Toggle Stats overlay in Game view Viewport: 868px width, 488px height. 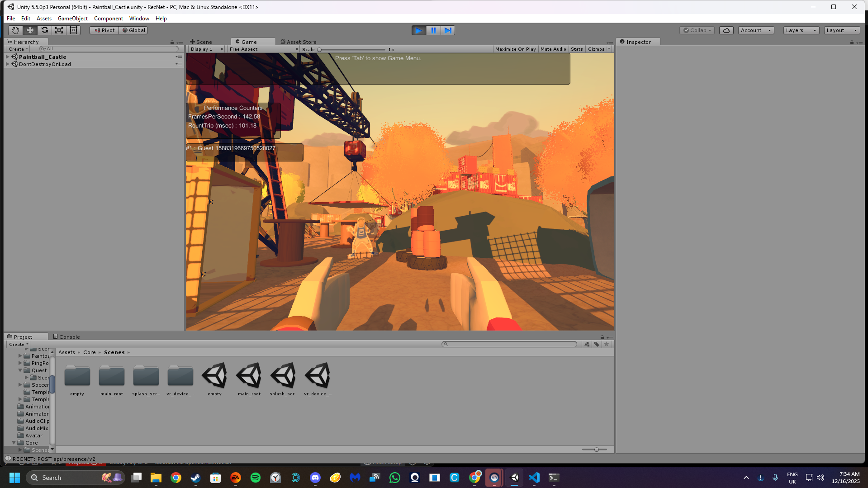tap(577, 49)
